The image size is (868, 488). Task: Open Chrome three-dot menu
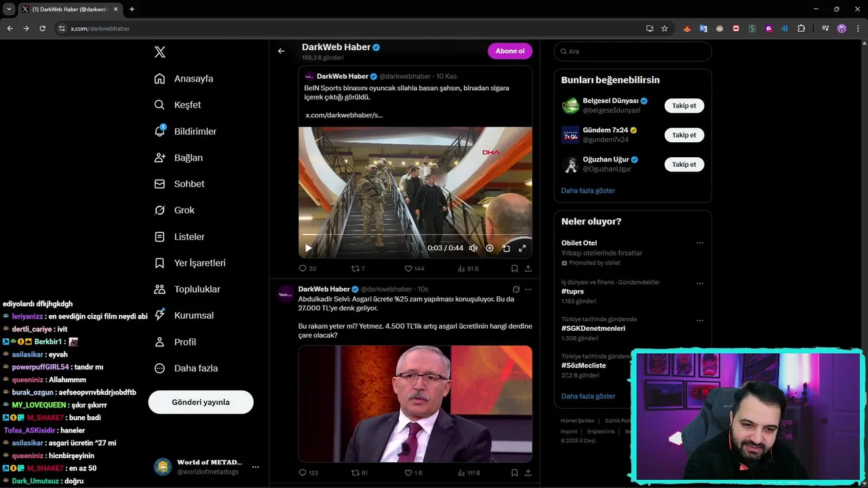point(858,28)
